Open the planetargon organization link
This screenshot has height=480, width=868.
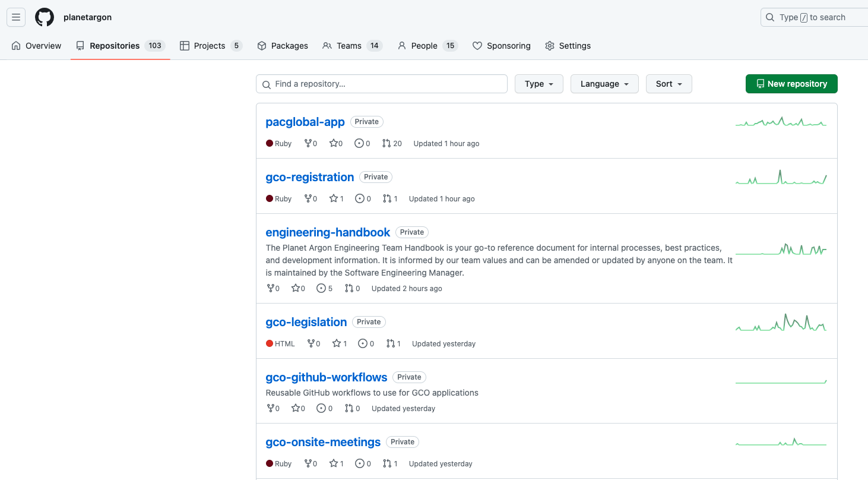88,17
